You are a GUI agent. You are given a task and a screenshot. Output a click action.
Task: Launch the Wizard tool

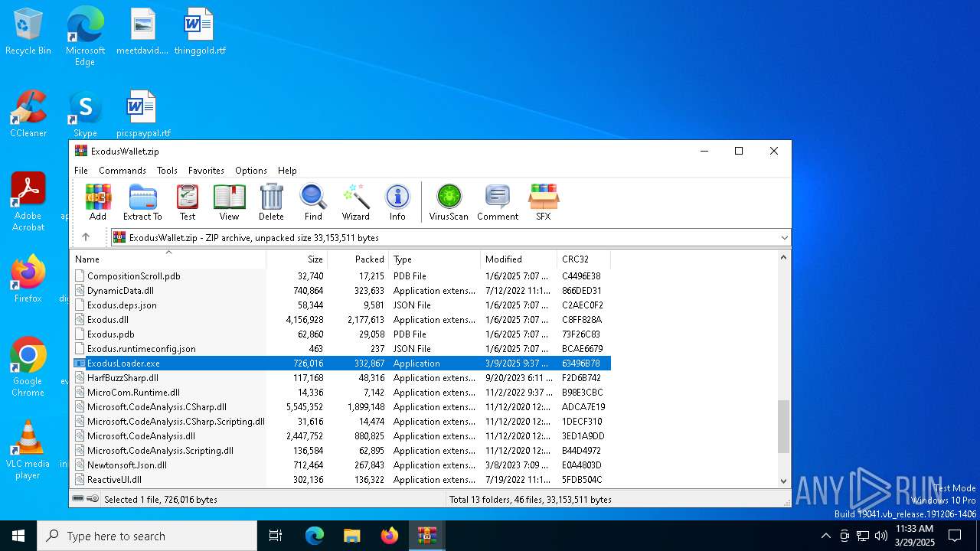[355, 202]
